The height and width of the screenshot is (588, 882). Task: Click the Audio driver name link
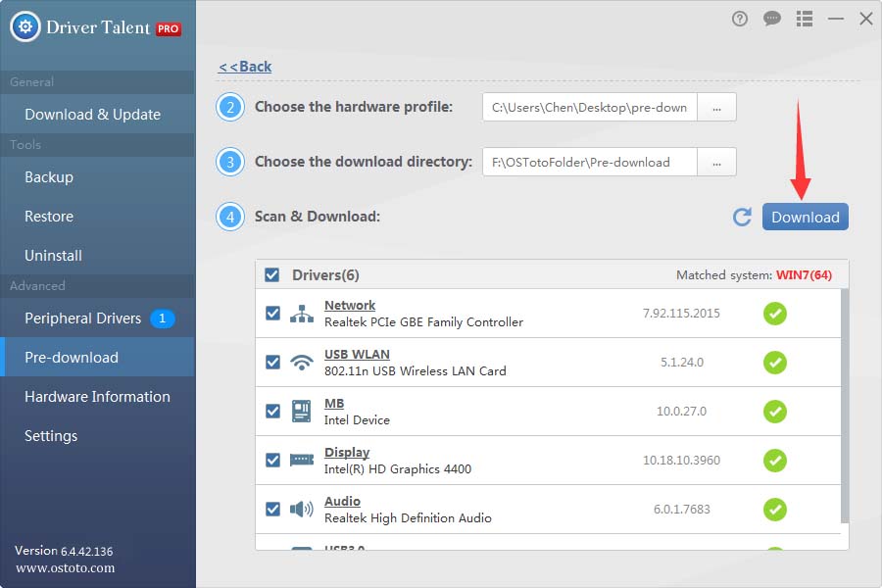(x=343, y=501)
